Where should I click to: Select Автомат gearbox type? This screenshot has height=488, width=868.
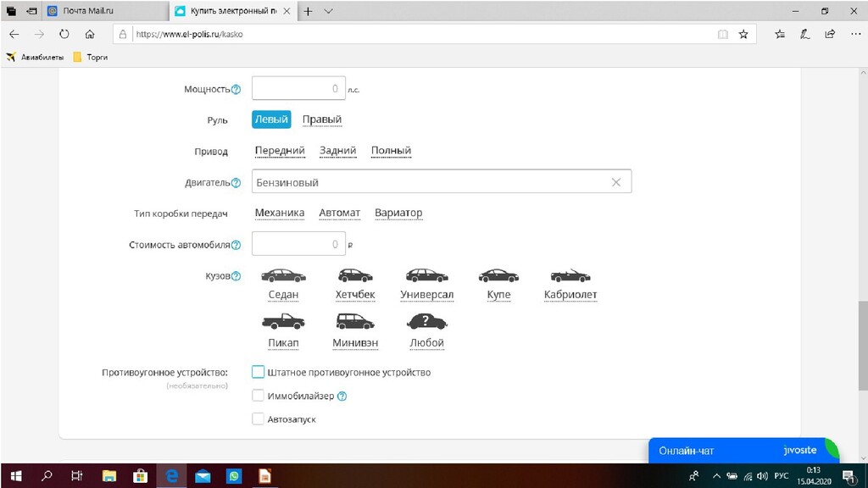pos(339,213)
